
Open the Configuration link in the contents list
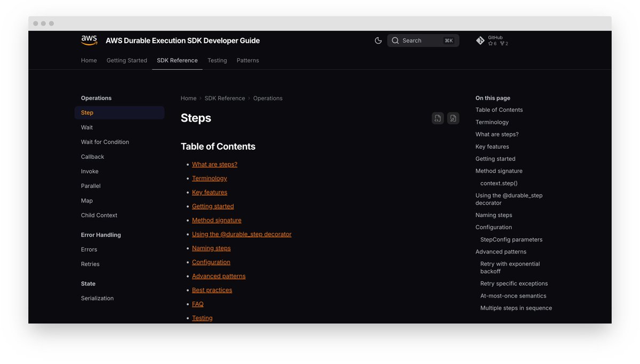211,262
